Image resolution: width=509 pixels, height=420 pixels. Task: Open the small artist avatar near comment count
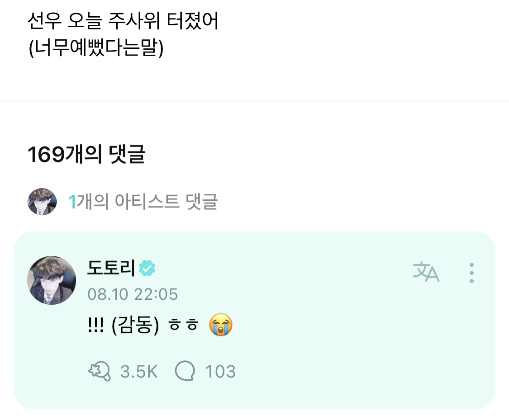(42, 202)
